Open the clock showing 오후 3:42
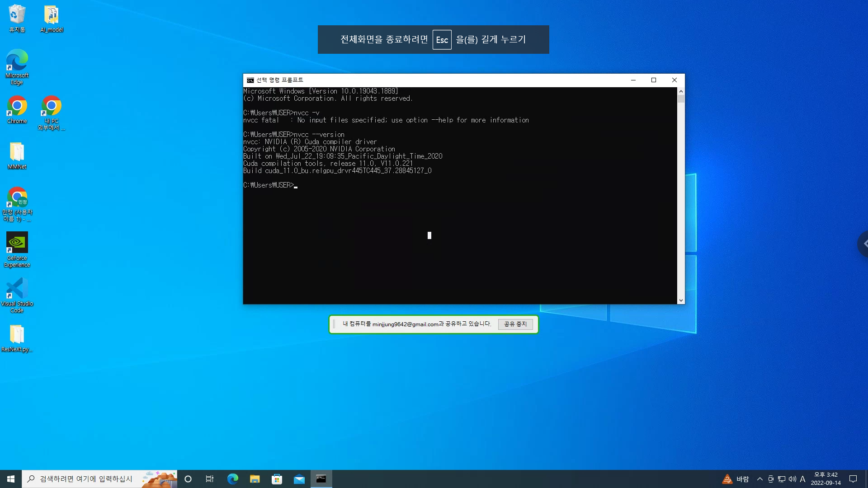Image resolution: width=868 pixels, height=488 pixels. pos(826,479)
